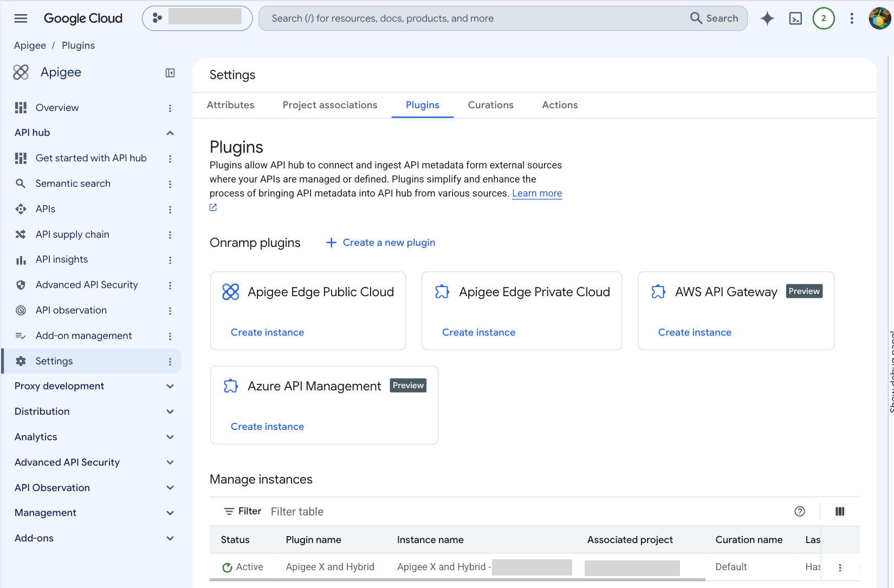
Task: Open the main navigation hamburger menu
Action: (21, 18)
